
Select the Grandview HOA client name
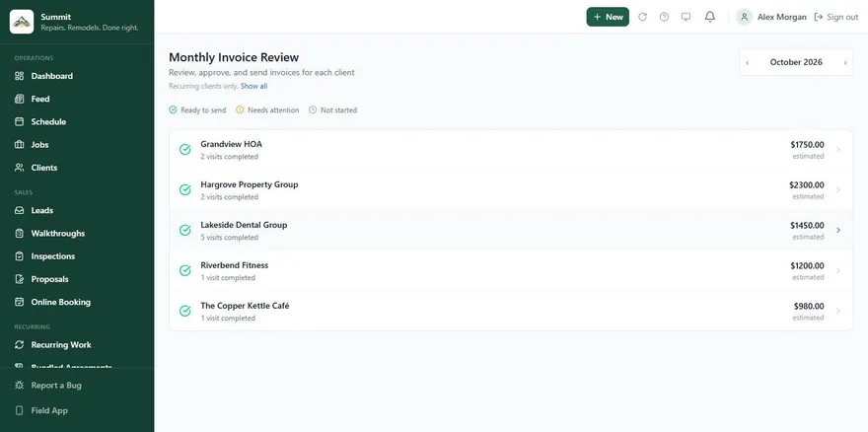click(232, 144)
